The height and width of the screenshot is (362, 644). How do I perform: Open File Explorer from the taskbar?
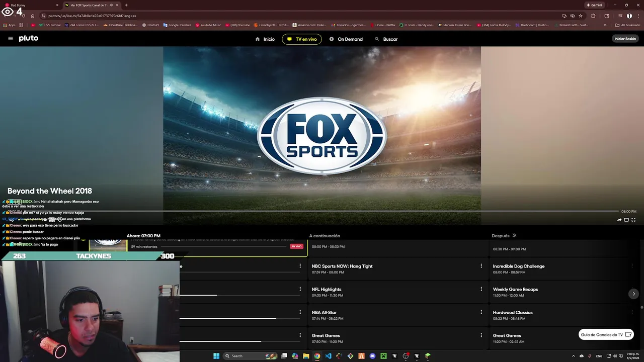pos(306,356)
